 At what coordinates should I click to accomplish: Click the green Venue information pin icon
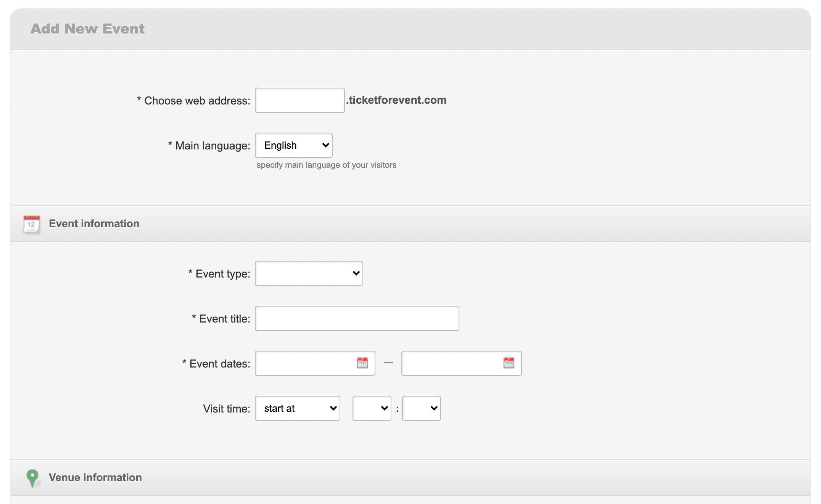click(x=32, y=477)
